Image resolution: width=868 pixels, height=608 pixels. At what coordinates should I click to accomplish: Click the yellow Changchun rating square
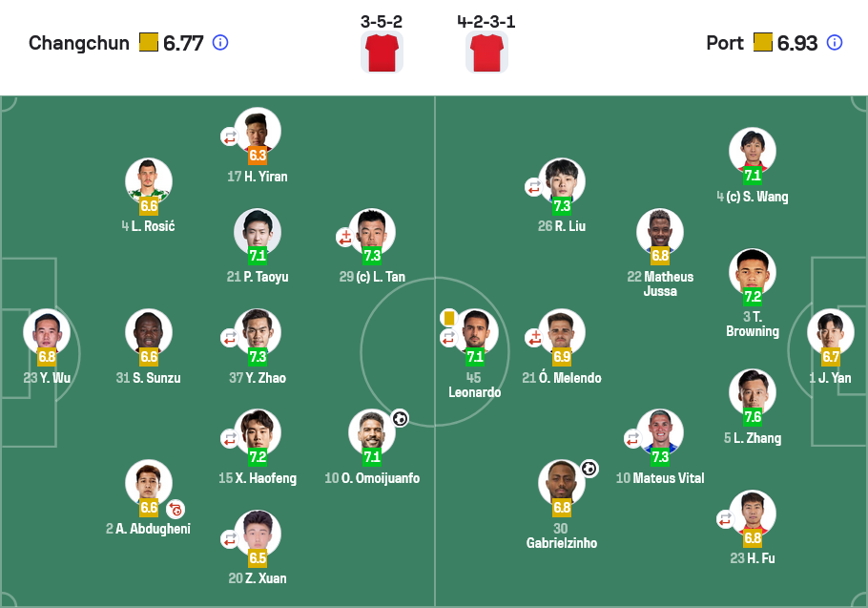149,42
